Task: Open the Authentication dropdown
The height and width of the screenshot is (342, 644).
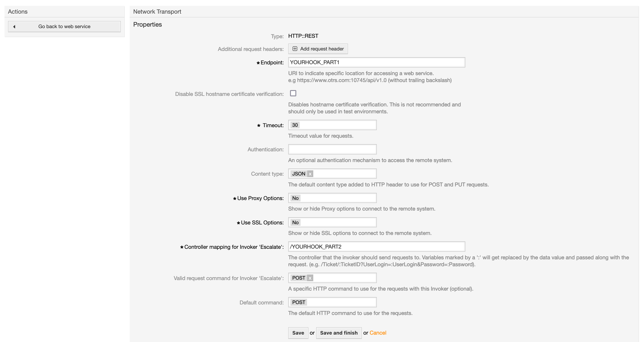Action: pyautogui.click(x=332, y=149)
